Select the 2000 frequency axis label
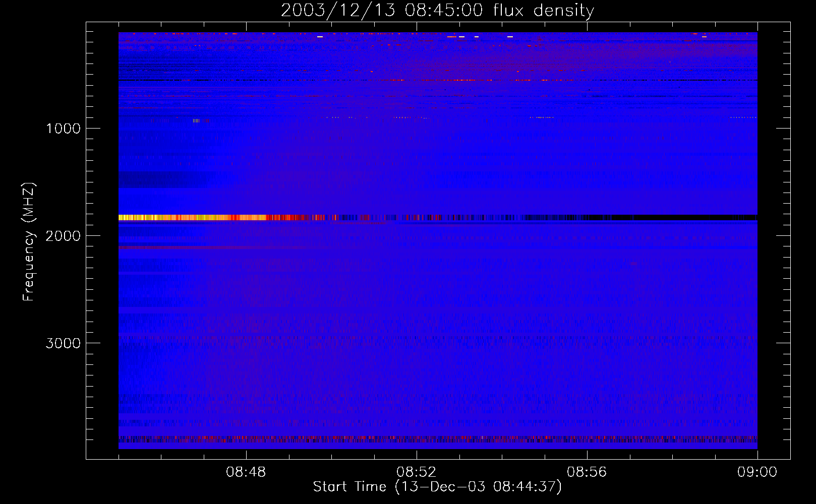The width and height of the screenshot is (816, 504). (63, 236)
